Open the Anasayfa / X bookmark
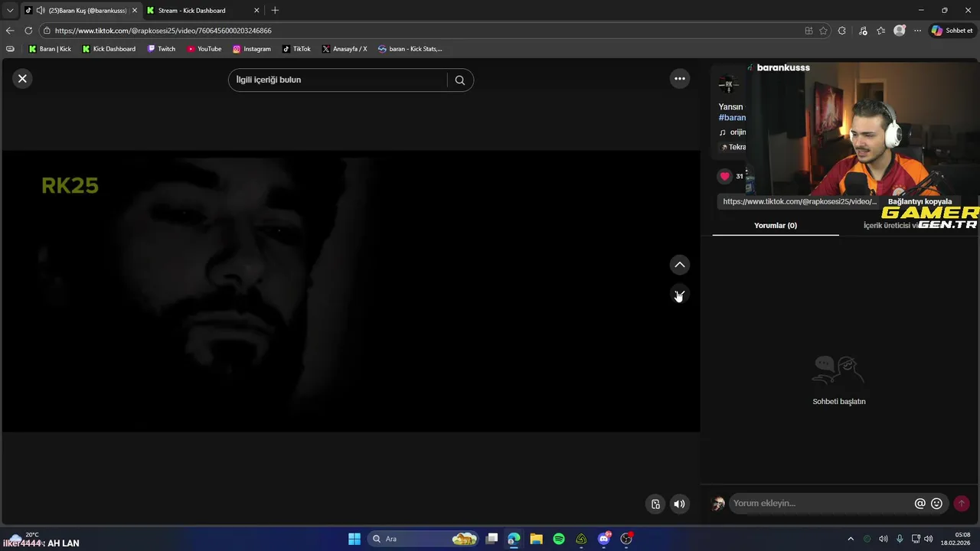Image resolution: width=980 pixels, height=551 pixels. pos(345,49)
